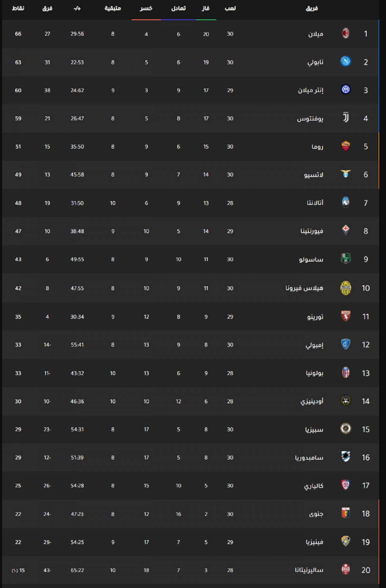Click the Roma club crest
386x588 pixels.
coord(345,146)
